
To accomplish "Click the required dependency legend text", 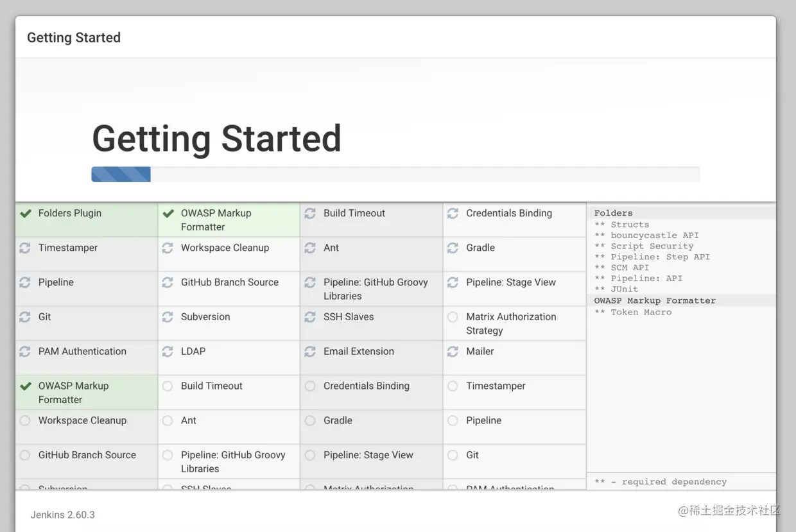I will pyautogui.click(x=661, y=482).
